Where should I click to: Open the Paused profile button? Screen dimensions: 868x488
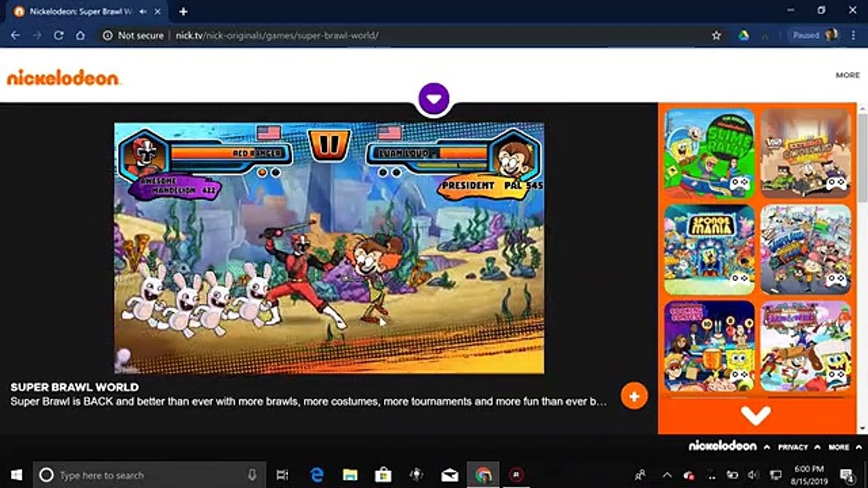click(815, 35)
